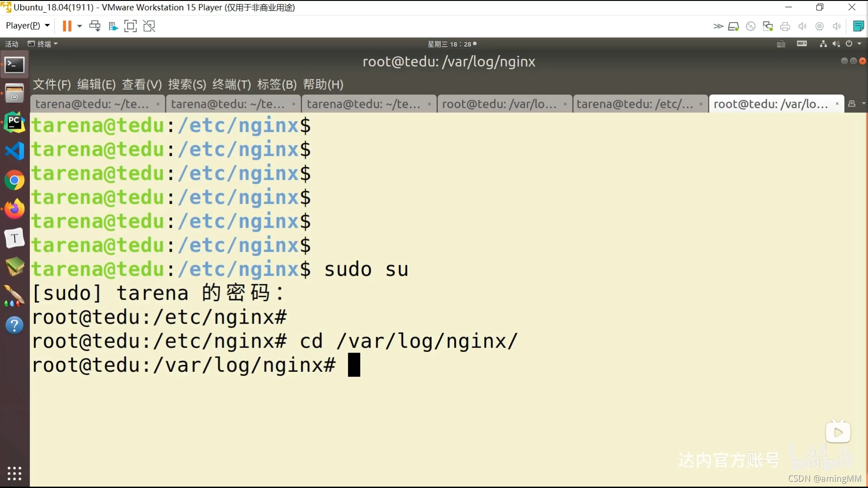
Task: Click 活动 Activities button
Action: [x=12, y=44]
